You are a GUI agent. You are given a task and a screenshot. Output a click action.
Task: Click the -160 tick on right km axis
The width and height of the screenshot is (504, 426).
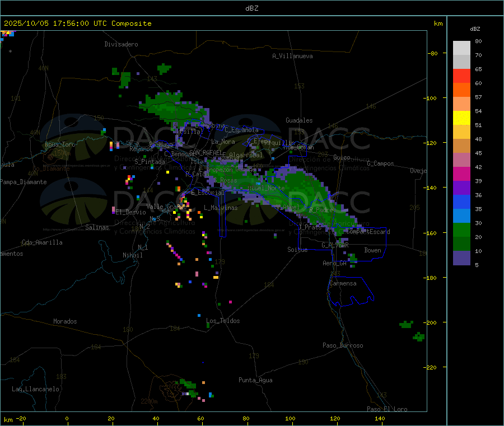pyautogui.click(x=430, y=233)
